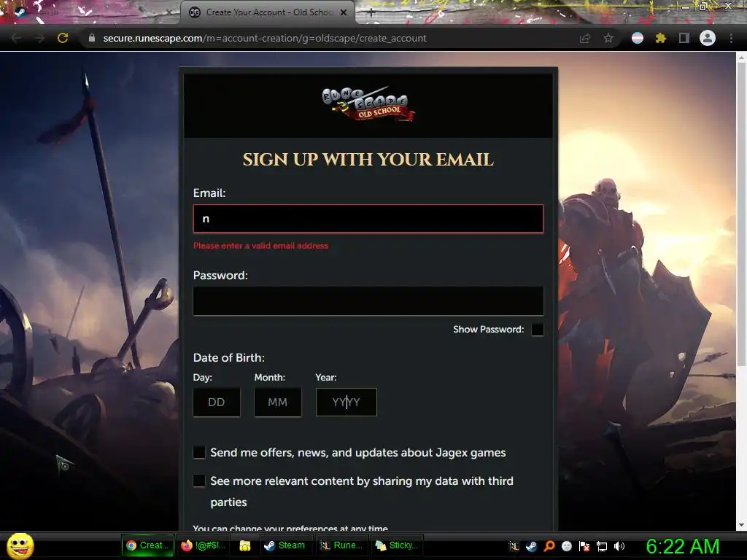This screenshot has width=747, height=560.
Task: Click the Old School RuneScape logo
Action: 368,104
